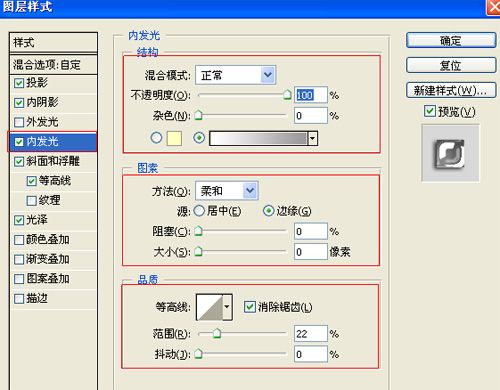Click the 杂色 slider handle
This screenshot has width=500, height=390.
click(x=198, y=115)
